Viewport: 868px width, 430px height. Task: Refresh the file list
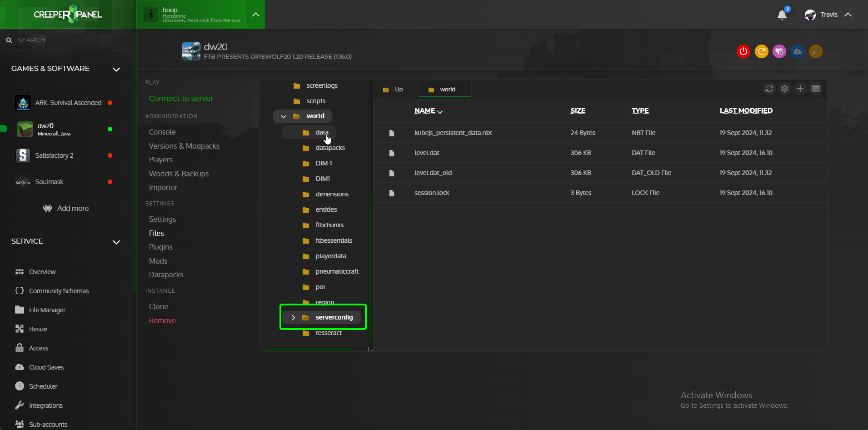click(x=769, y=89)
